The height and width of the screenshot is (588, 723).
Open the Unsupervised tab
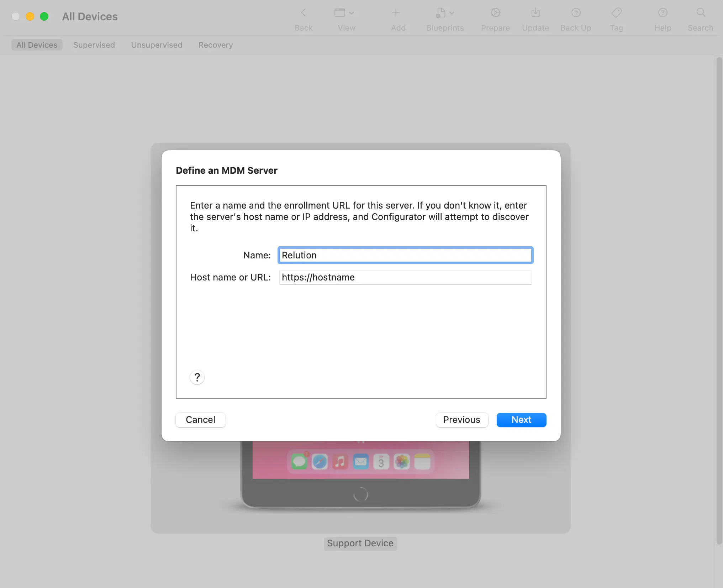(157, 45)
